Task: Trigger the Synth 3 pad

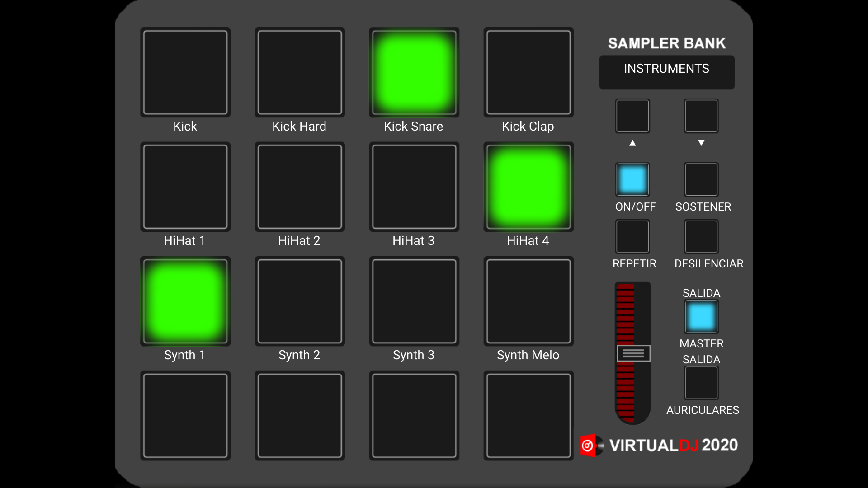Action: pos(414,301)
